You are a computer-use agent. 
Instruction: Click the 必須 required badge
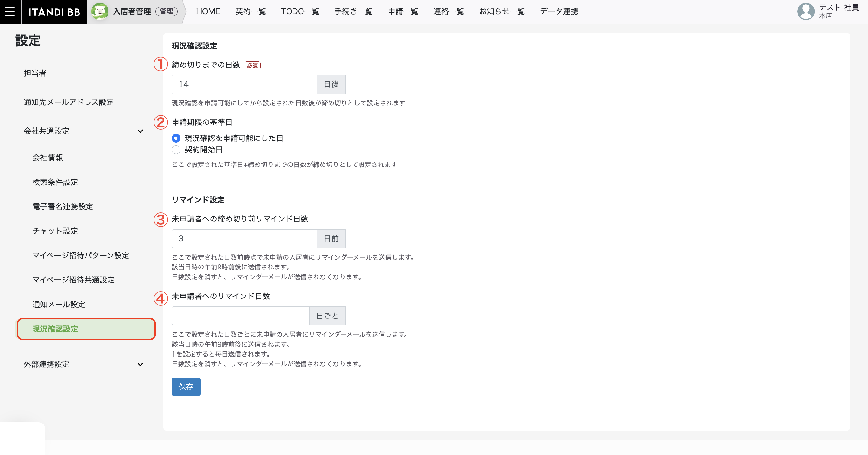point(252,65)
